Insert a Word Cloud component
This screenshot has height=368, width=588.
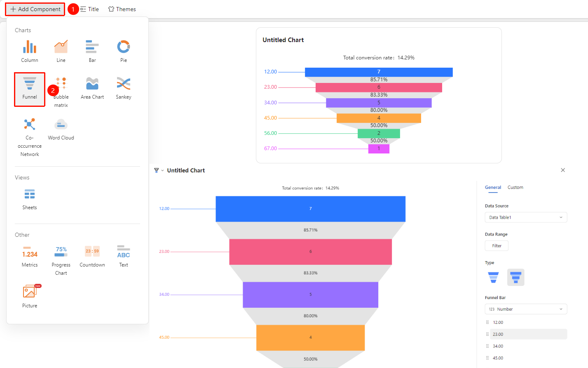61,125
